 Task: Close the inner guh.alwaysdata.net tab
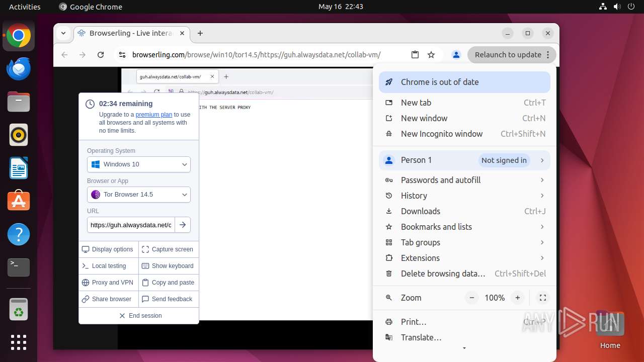click(212, 77)
